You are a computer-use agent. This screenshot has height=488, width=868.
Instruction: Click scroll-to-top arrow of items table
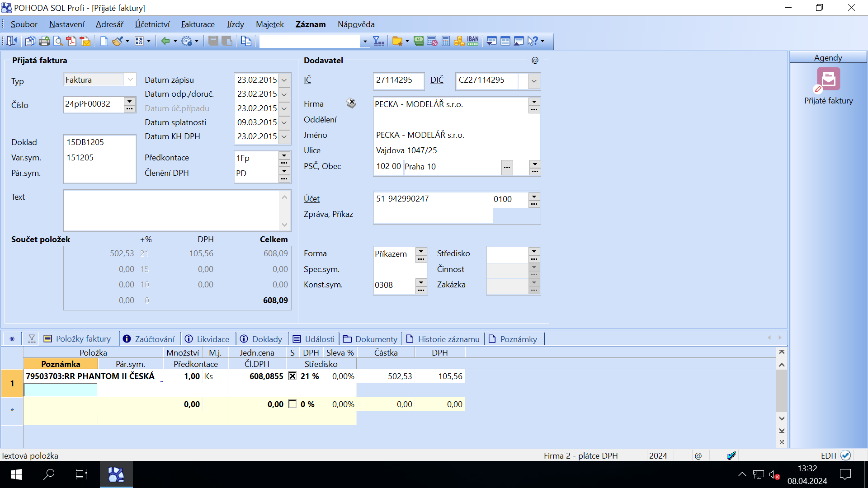pos(782,352)
